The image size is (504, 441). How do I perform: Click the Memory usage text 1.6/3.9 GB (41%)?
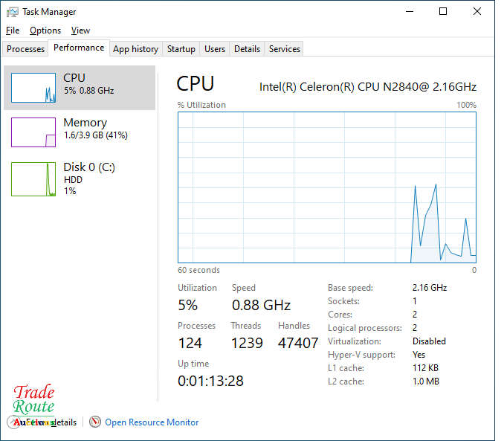coord(96,135)
